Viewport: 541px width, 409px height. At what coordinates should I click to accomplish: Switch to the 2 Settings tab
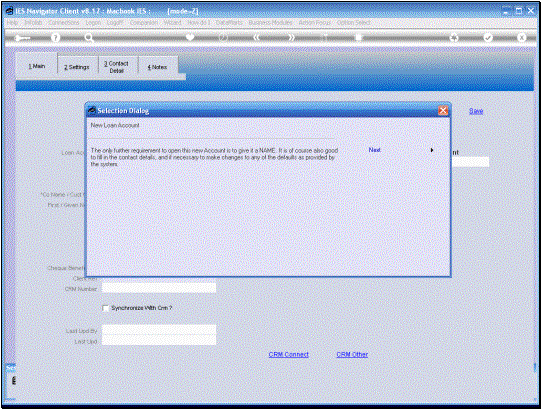(x=77, y=67)
